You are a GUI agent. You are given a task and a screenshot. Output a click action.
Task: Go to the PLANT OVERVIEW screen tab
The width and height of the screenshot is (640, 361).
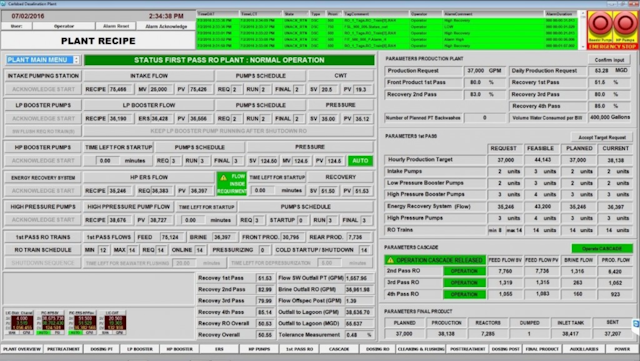point(22,349)
